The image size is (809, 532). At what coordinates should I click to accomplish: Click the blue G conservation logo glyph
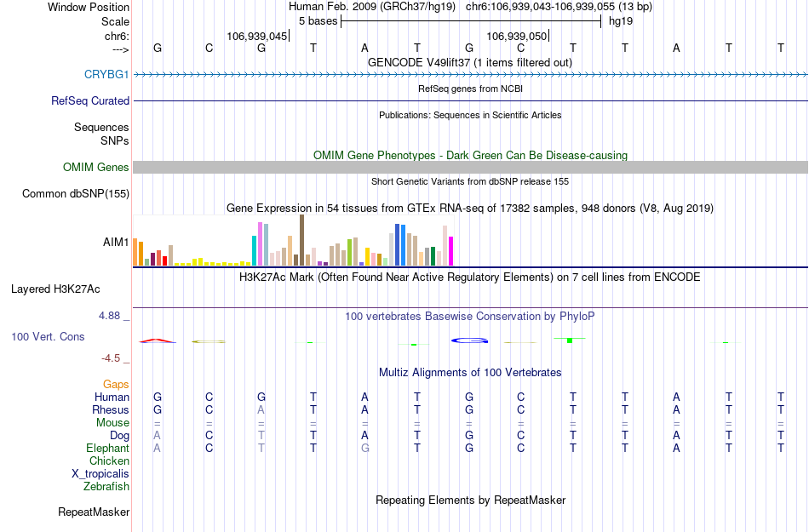point(469,340)
